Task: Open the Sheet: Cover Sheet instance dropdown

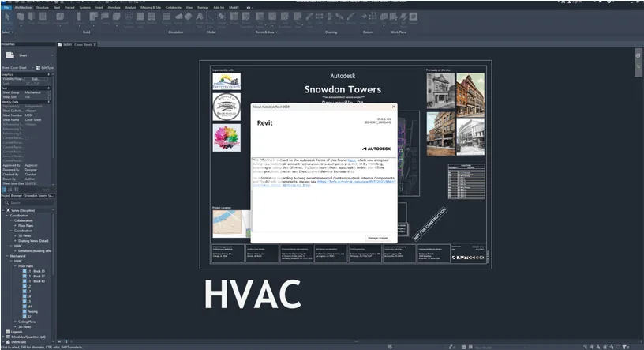Action: click(32, 68)
